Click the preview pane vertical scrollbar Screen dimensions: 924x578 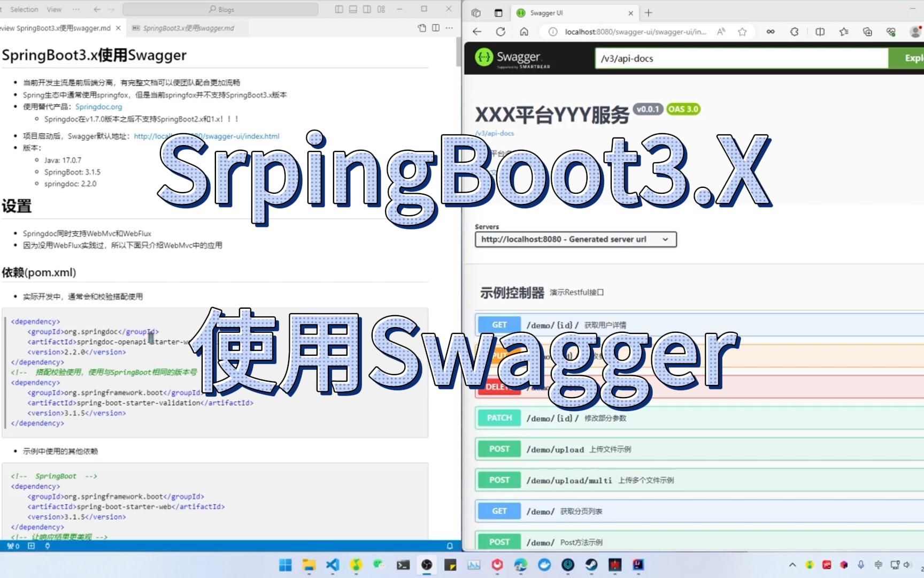[x=458, y=52]
